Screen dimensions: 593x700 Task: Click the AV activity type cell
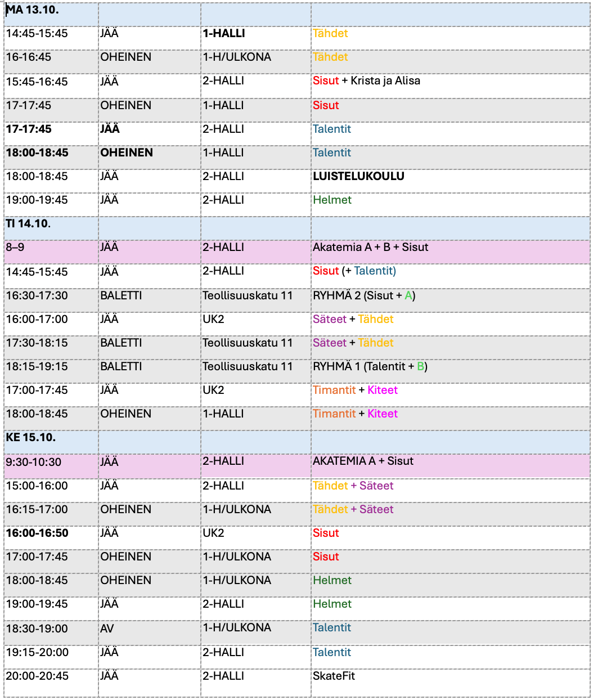click(107, 629)
